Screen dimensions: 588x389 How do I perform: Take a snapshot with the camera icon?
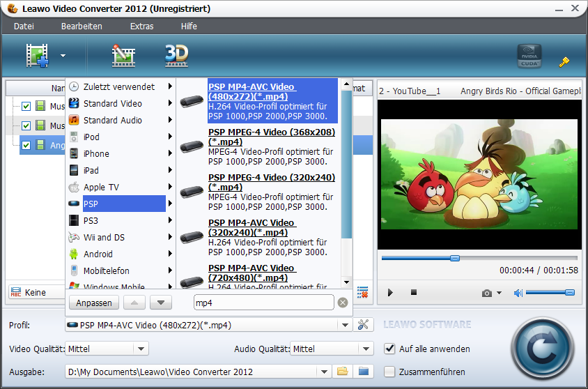[x=487, y=293]
